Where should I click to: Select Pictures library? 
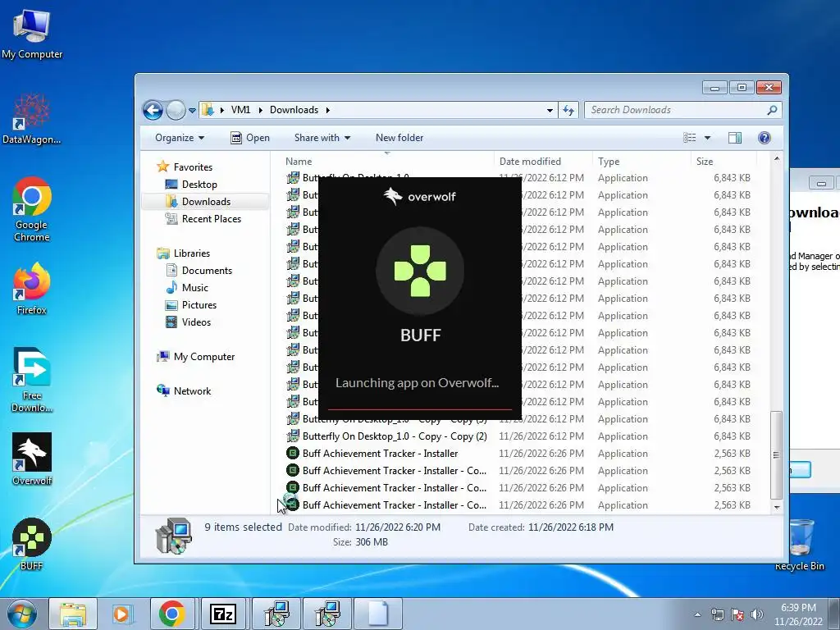(x=191, y=305)
